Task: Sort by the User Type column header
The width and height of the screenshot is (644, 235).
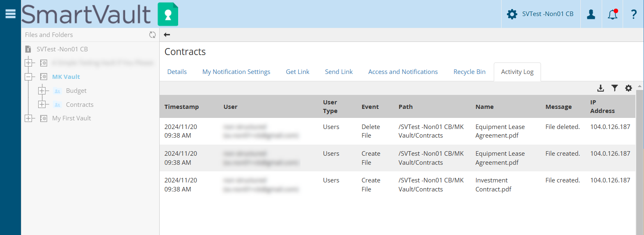Action: 330,106
